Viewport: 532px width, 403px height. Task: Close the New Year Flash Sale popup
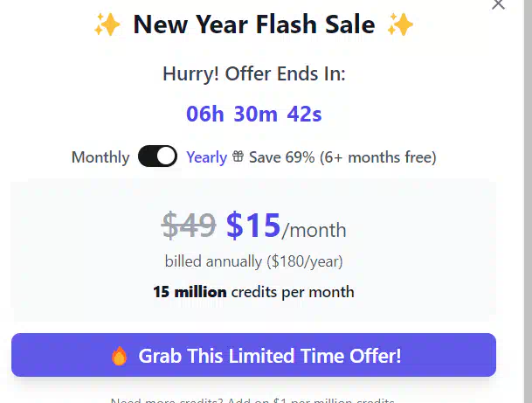point(499,4)
